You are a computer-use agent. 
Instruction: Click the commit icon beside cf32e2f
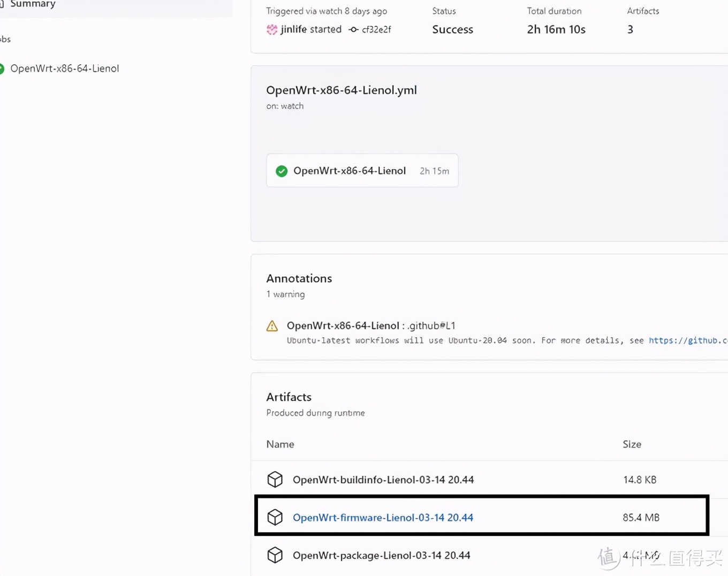pos(353,29)
